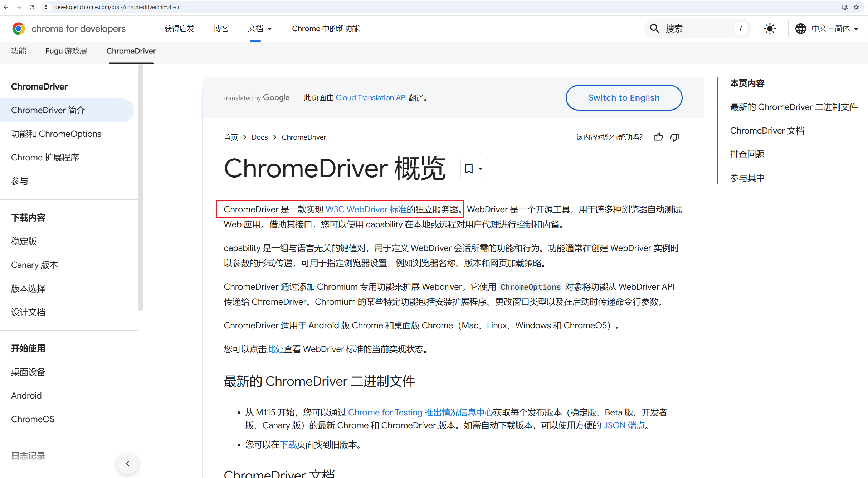
Task: Toggle the light/dark theme sun button
Action: click(x=770, y=29)
